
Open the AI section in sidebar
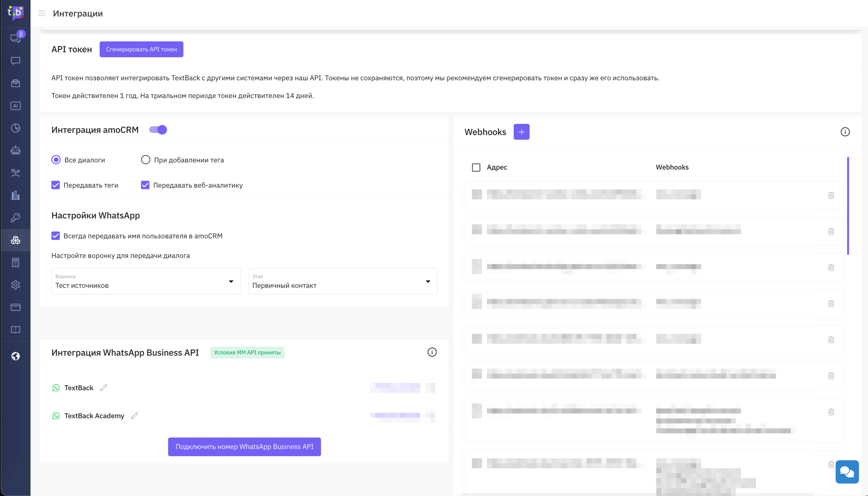(15, 106)
